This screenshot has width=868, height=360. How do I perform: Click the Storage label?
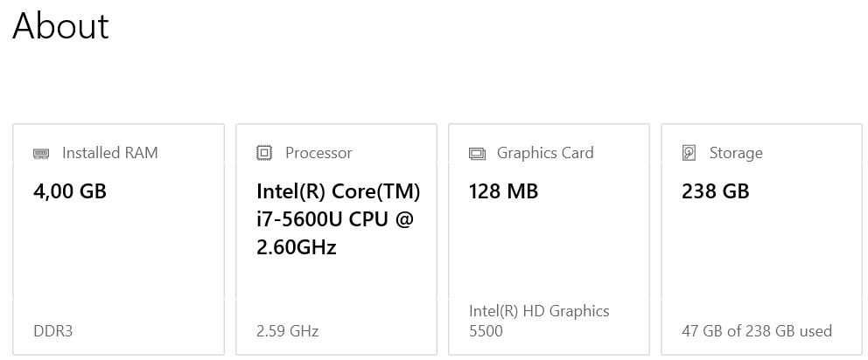click(x=736, y=153)
